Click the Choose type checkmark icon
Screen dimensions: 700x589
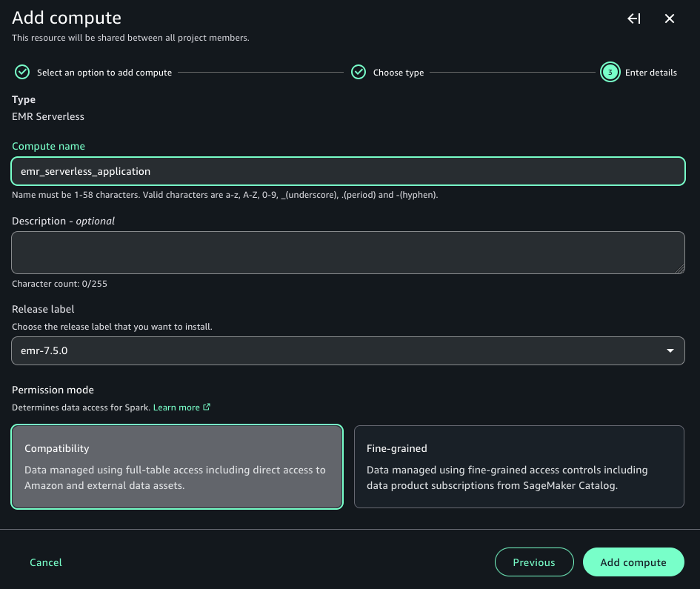(359, 72)
